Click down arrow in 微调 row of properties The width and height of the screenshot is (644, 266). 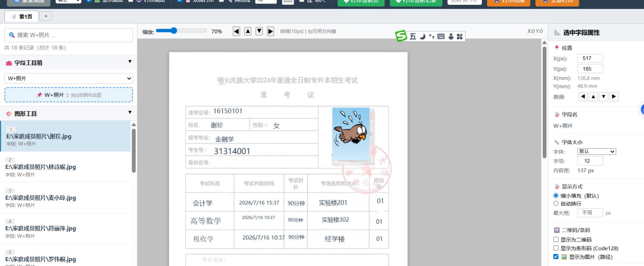coord(603,97)
